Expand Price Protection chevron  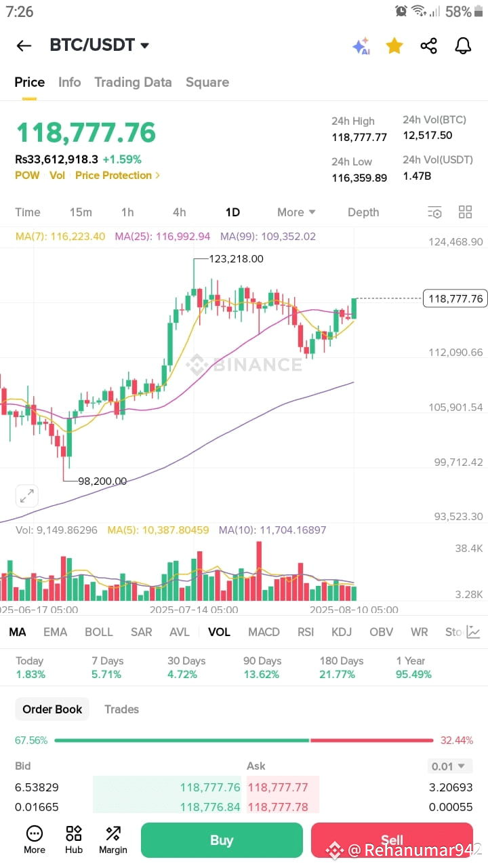pyautogui.click(x=158, y=176)
